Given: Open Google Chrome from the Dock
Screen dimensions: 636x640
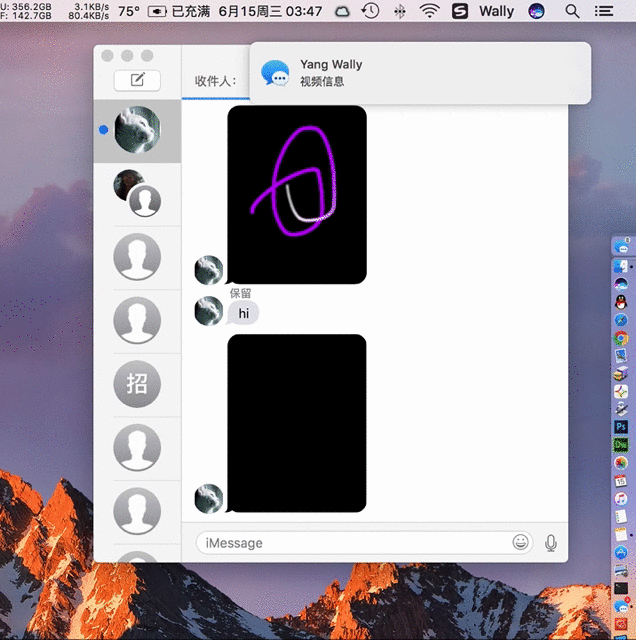Looking at the screenshot, I should click(621, 338).
